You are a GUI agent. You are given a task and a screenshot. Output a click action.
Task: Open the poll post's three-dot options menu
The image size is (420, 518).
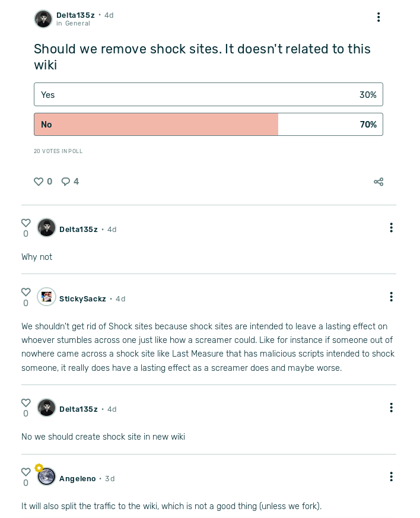click(x=378, y=17)
